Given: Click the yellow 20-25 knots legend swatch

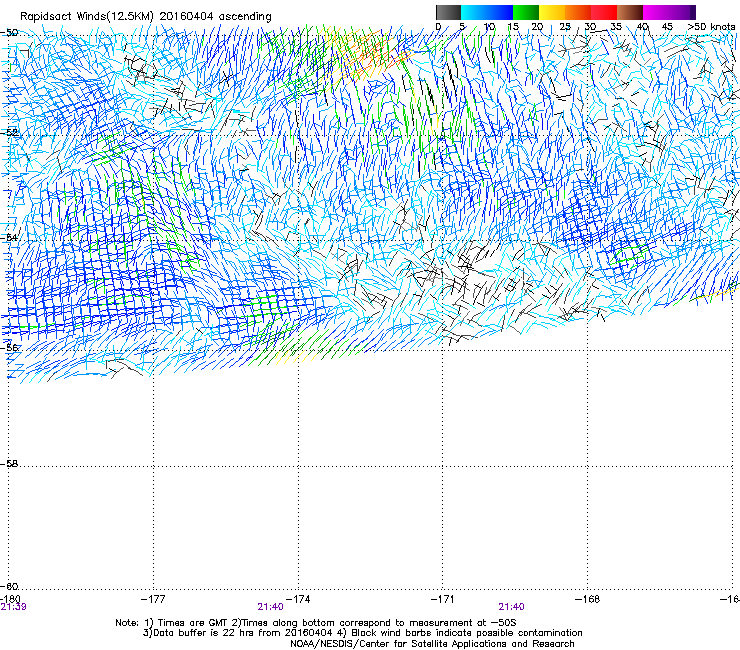Looking at the screenshot, I should click(x=552, y=12).
